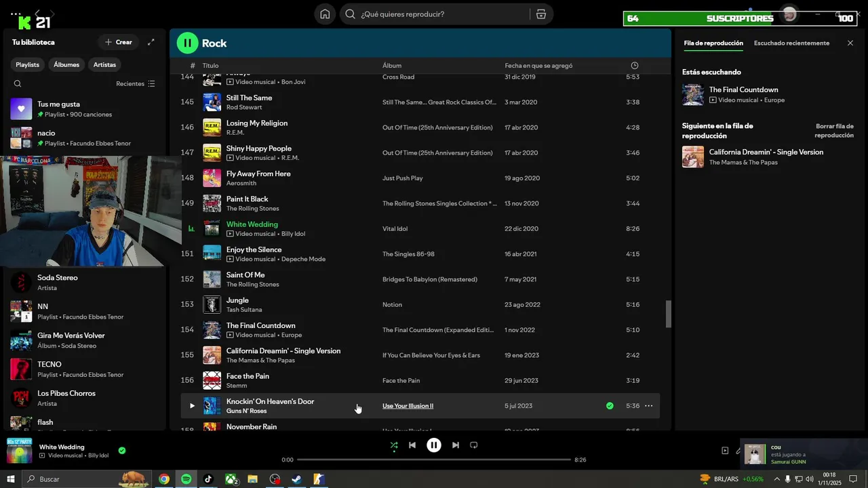Pause playback in bottom player bar

coord(434,445)
